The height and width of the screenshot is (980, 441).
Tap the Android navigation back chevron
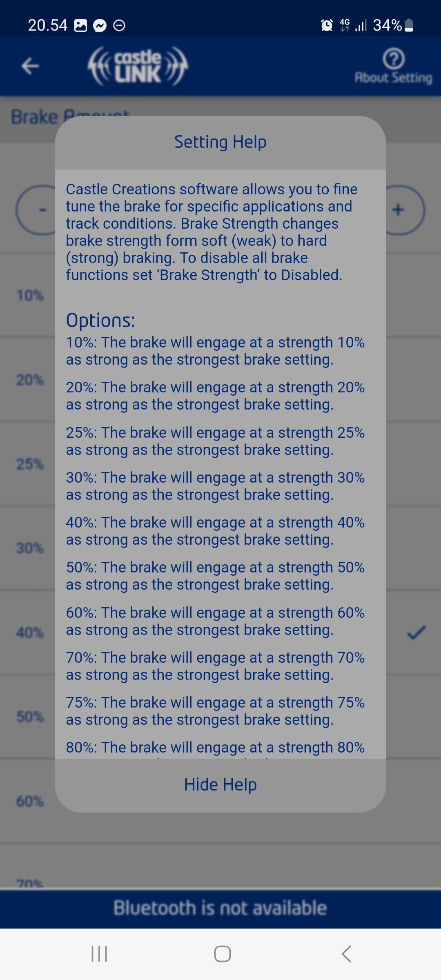[346, 954]
